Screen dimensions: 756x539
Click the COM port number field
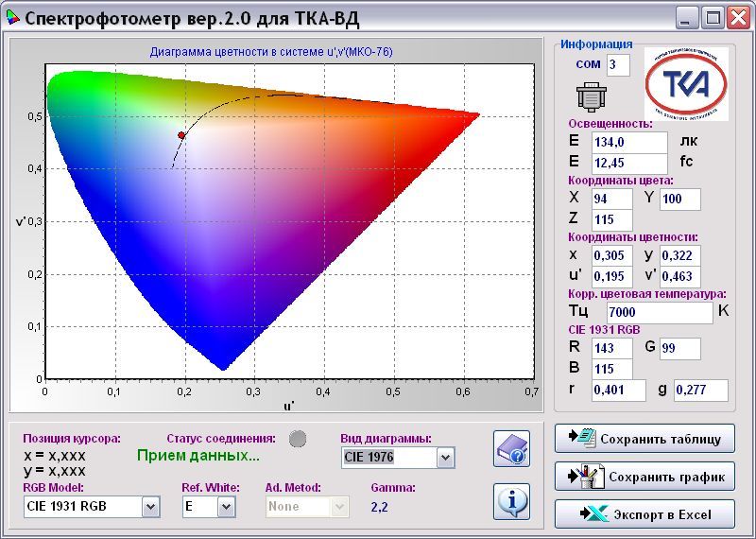(x=618, y=64)
